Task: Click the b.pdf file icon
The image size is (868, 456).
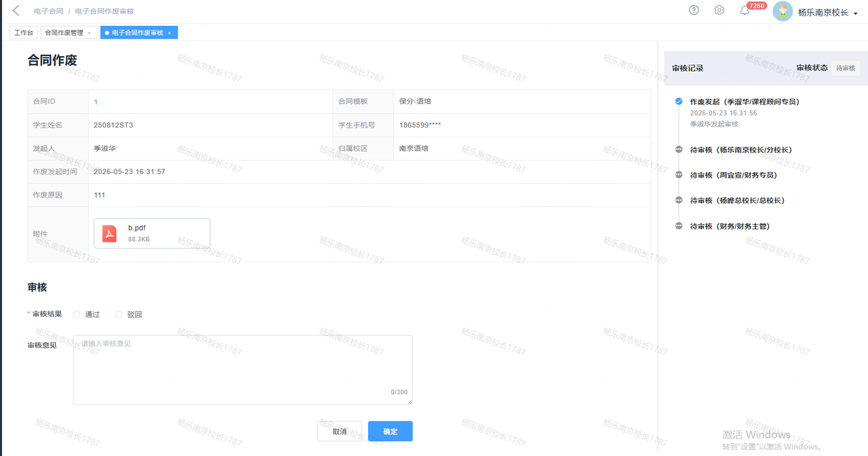Action: tap(110, 233)
